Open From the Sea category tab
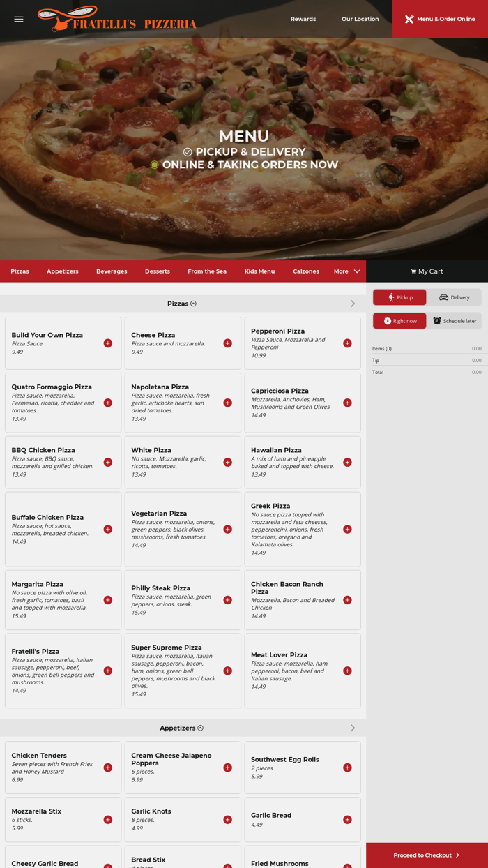 click(x=207, y=271)
